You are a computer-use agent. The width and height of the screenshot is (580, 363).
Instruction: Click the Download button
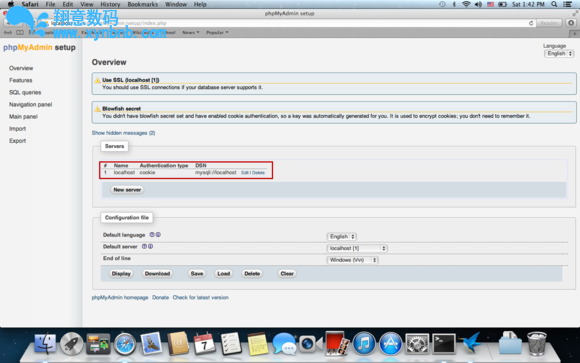pyautogui.click(x=157, y=274)
